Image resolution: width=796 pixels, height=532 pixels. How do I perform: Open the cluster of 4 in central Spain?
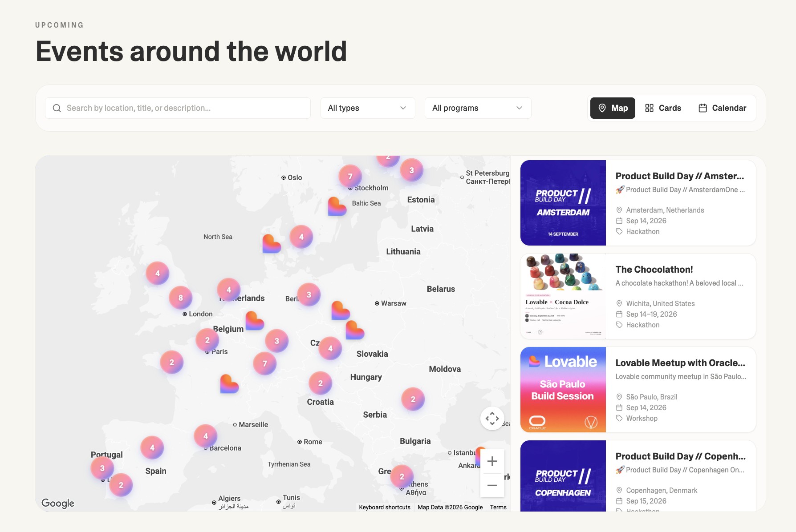pyautogui.click(x=152, y=447)
